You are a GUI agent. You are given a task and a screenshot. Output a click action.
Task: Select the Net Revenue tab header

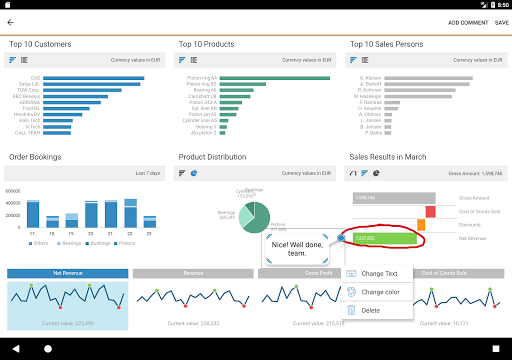click(x=68, y=273)
